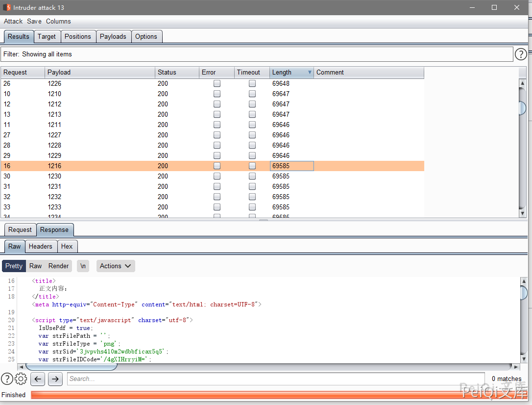Image resolution: width=532 pixels, height=405 pixels.
Task: Open the Attack menu
Action: 13,21
